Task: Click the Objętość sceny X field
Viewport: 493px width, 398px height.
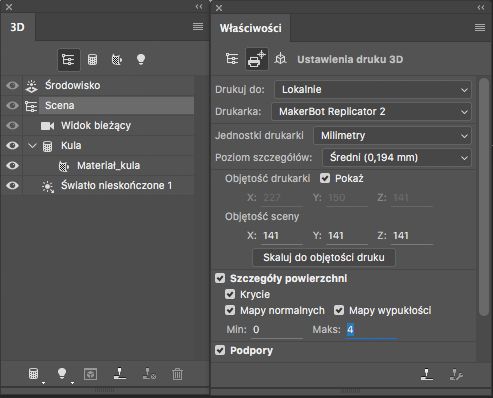Action: pos(282,236)
